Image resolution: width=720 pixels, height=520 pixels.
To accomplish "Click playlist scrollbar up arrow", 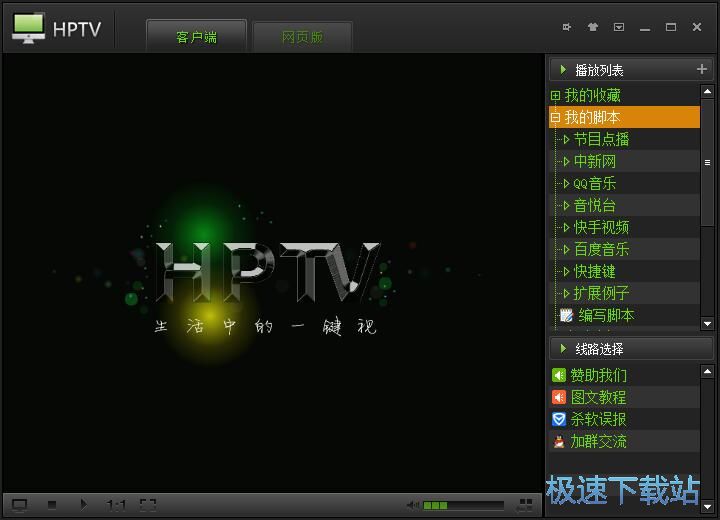I will click(x=707, y=92).
